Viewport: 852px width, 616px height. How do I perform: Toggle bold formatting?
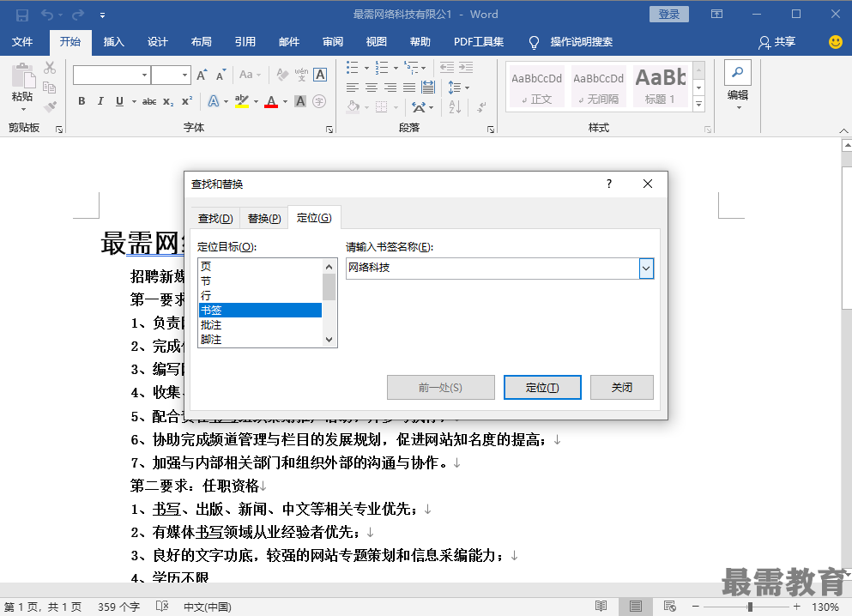pos(82,101)
